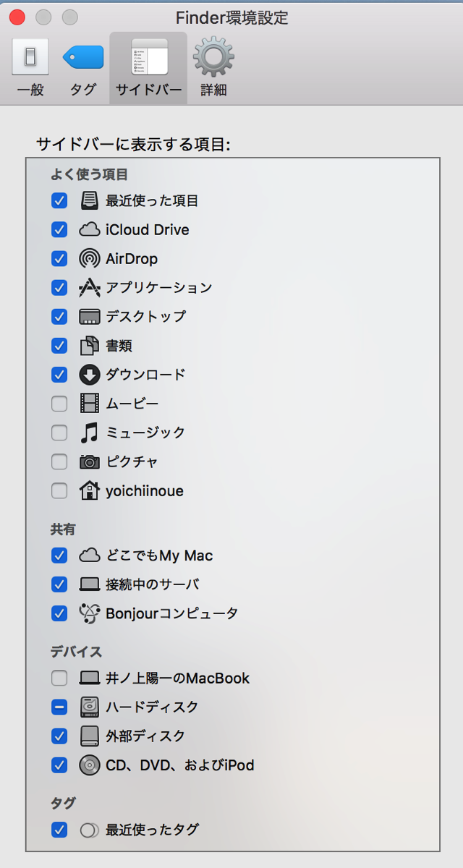463x868 pixels.
Task: Uncheck the どこでもMy Mac checkbox
Action: [59, 556]
